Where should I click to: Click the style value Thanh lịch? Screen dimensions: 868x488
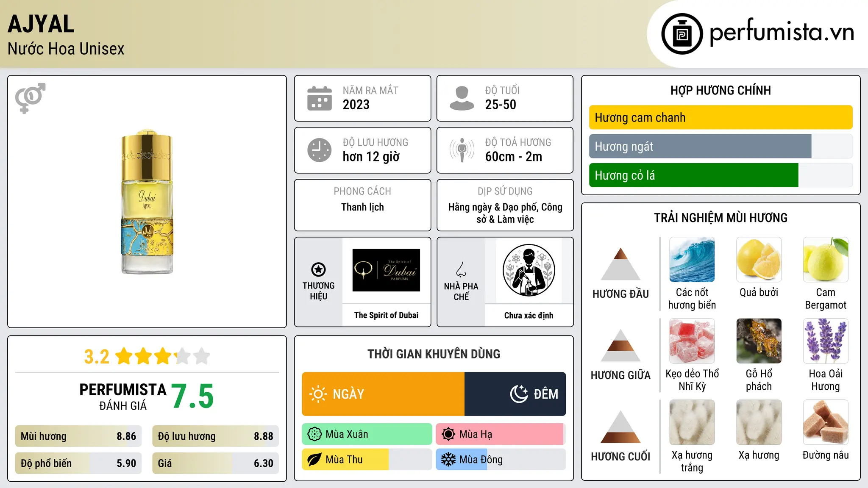click(362, 207)
